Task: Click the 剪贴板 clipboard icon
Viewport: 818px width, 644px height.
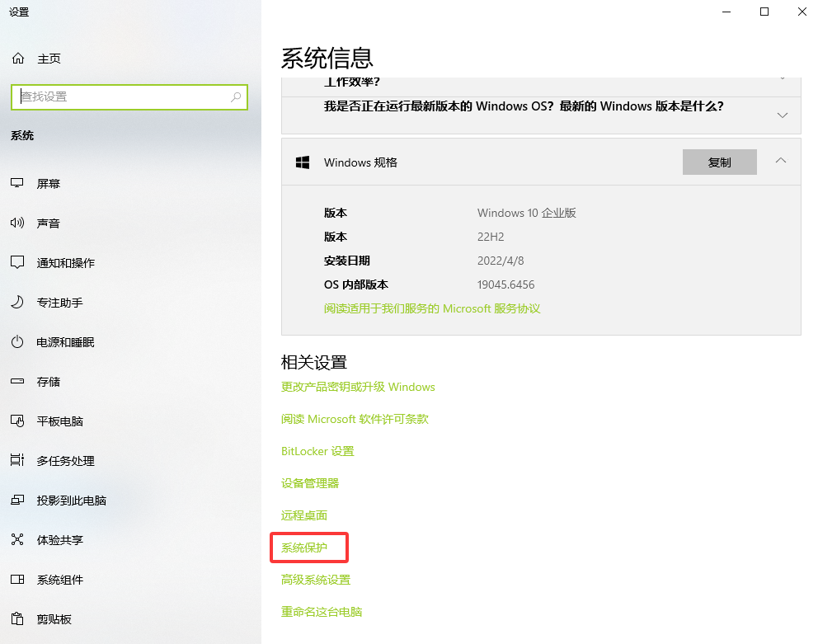Action: point(17,619)
